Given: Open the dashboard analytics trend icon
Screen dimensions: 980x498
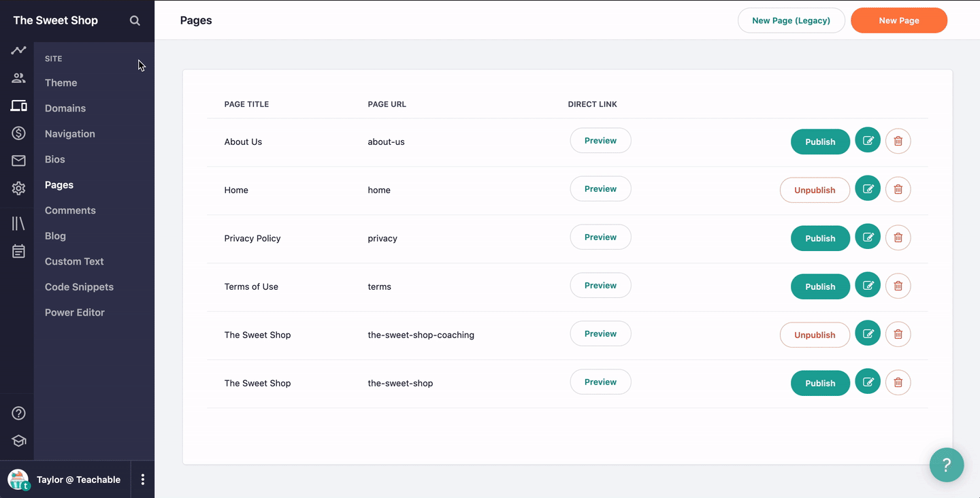Looking at the screenshot, I should pos(18,50).
